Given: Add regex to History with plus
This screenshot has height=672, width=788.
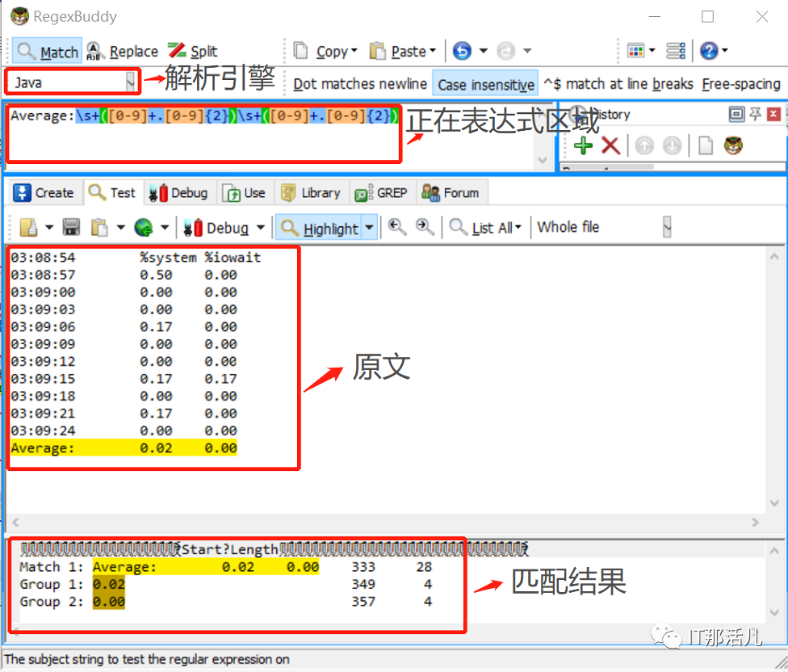Looking at the screenshot, I should pyautogui.click(x=584, y=145).
